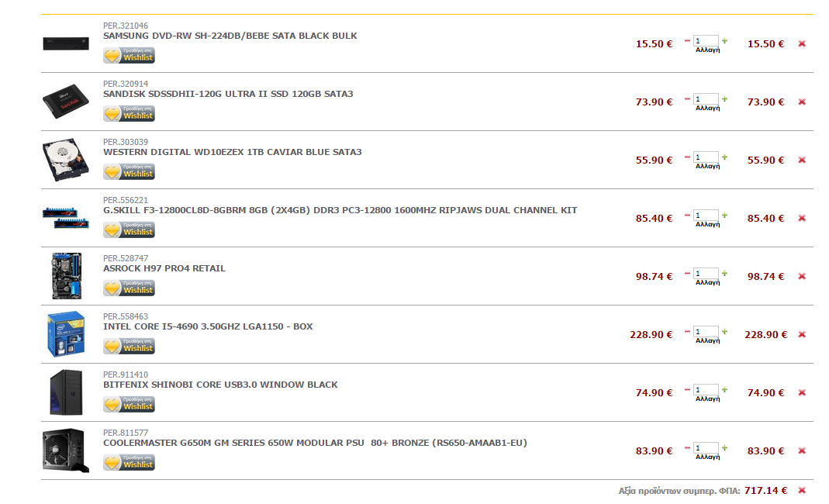This screenshot has height=504, width=829.
Task: Add ASRock H97 Pro4 to Wishlist
Action: 129,288
